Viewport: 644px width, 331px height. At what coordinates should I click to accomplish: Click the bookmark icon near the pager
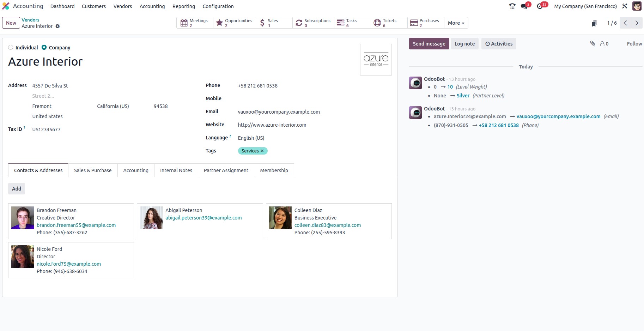(x=594, y=23)
